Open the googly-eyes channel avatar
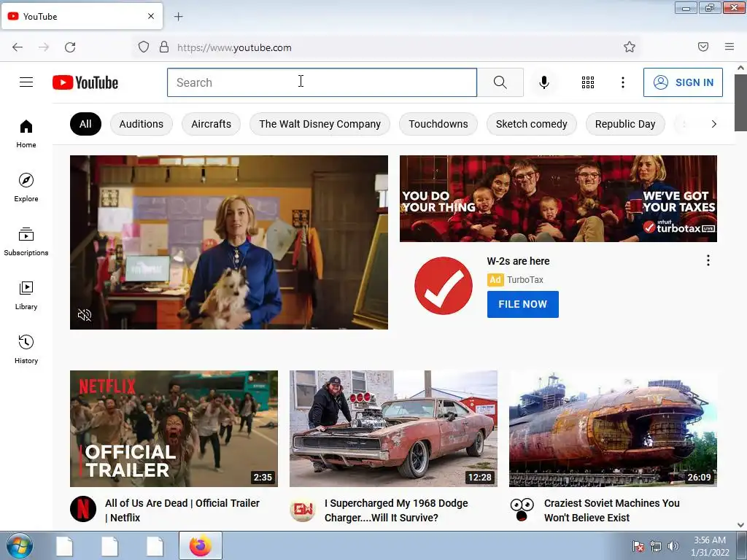Viewport: 747px width, 560px height. (522, 509)
